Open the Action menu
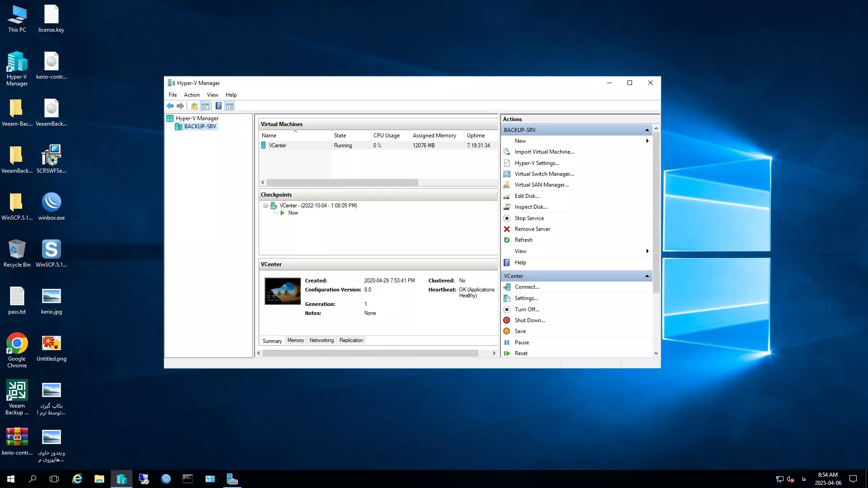 click(x=192, y=95)
